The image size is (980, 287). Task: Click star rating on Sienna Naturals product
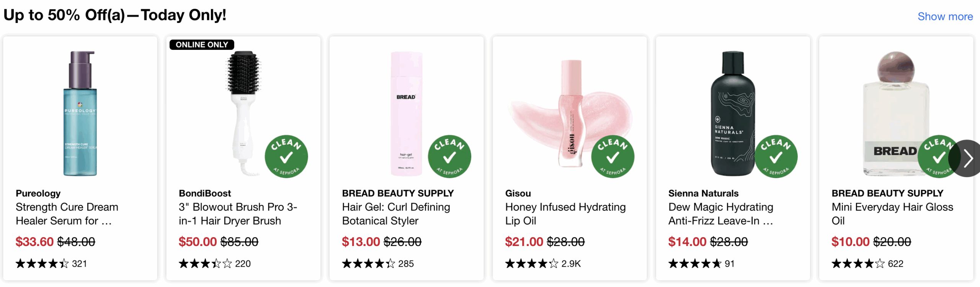click(x=694, y=264)
